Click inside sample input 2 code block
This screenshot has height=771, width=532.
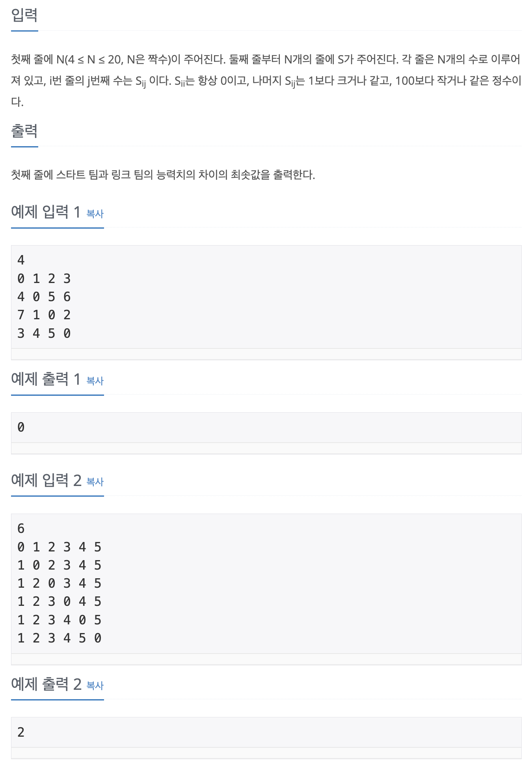tap(266, 583)
